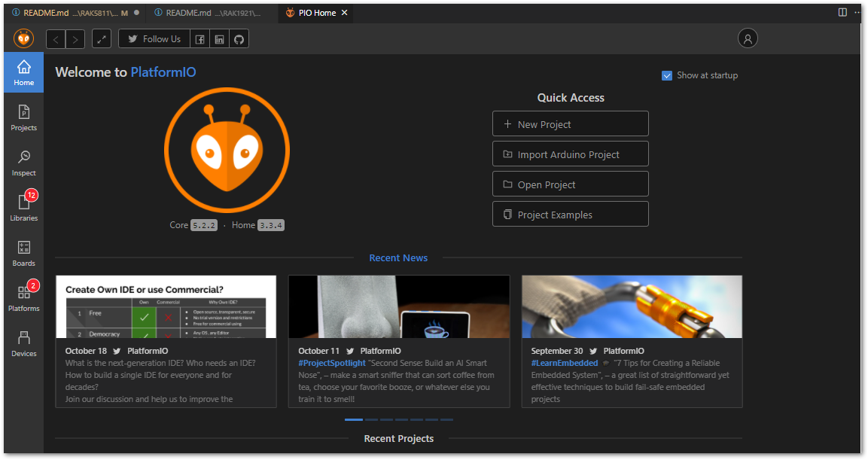868x460 pixels.
Task: Go forward with the right arrow button
Action: (x=75, y=39)
